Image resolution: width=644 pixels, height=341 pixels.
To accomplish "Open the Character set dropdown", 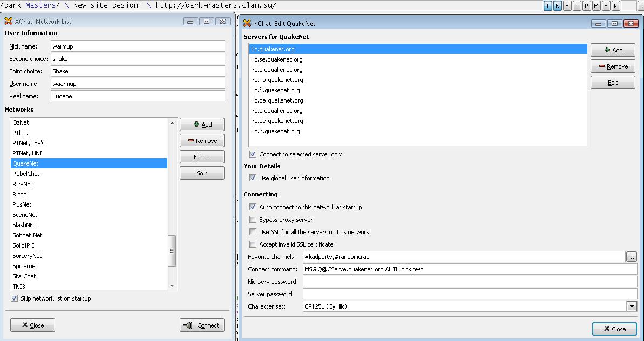I will pos(632,306).
